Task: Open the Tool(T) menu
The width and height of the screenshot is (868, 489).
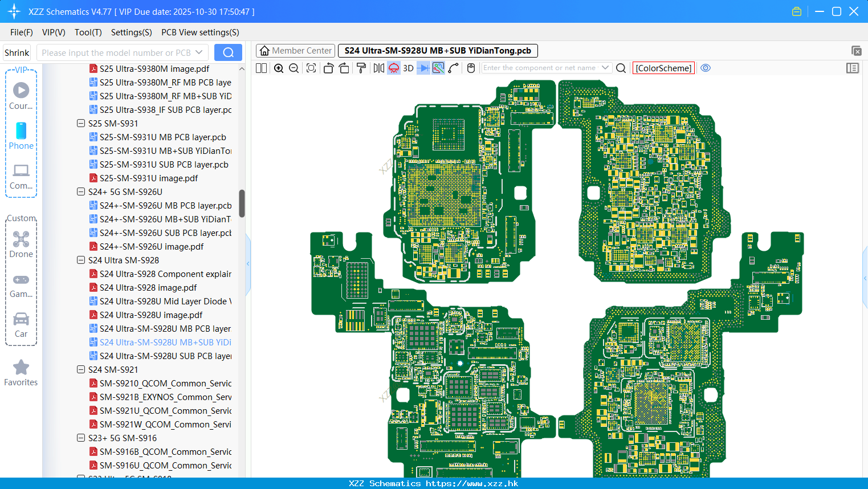Action: coord(88,32)
